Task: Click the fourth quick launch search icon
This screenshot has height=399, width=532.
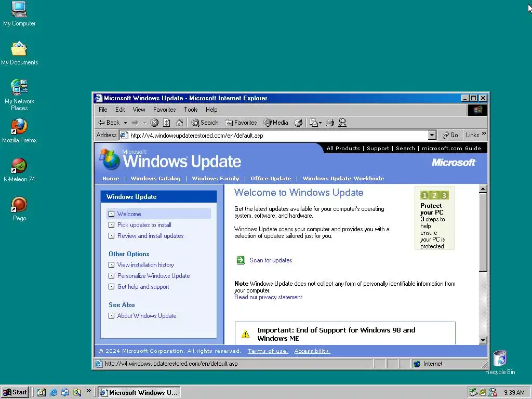Action: [x=77, y=392]
